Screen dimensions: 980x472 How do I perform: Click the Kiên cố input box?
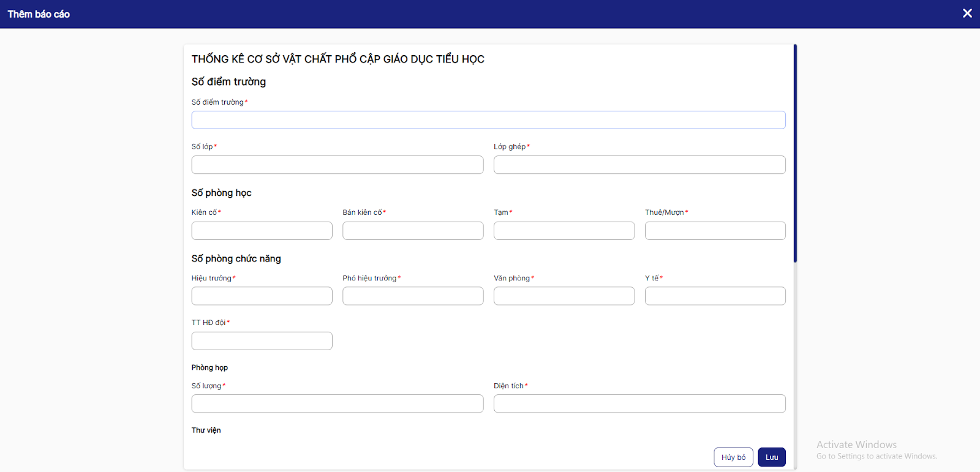[262, 231]
